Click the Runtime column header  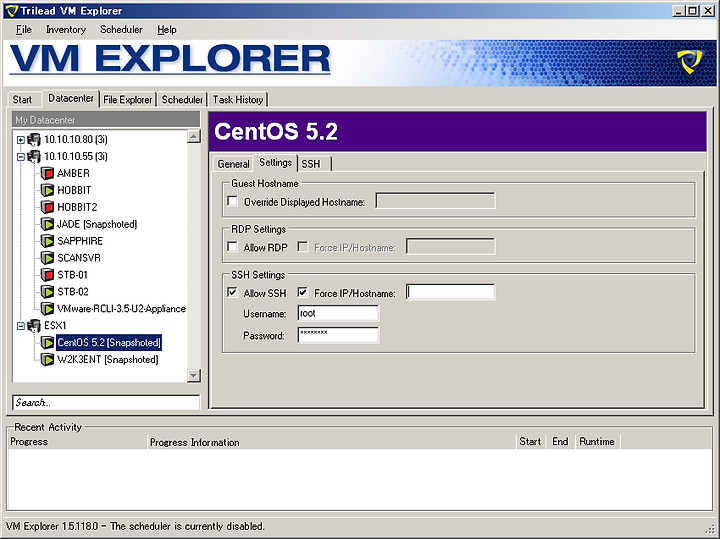pos(597,442)
